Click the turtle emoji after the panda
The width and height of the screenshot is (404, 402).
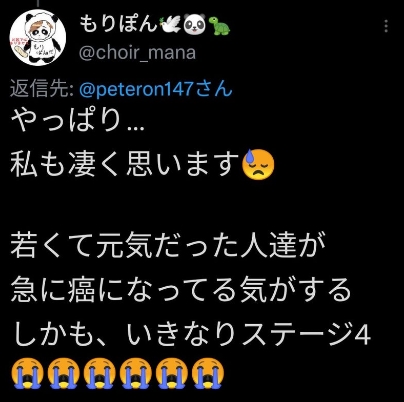tap(219, 25)
